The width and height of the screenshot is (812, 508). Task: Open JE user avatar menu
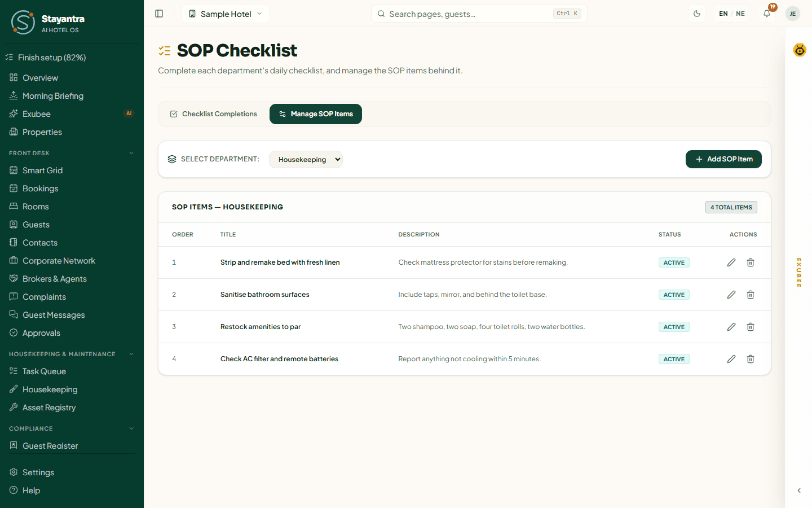coord(793,14)
